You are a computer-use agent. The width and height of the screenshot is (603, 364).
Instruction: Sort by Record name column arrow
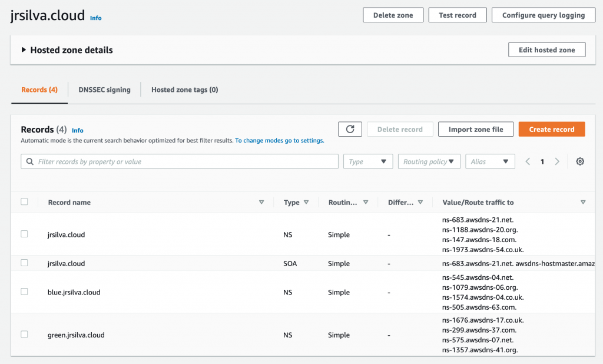(x=261, y=203)
